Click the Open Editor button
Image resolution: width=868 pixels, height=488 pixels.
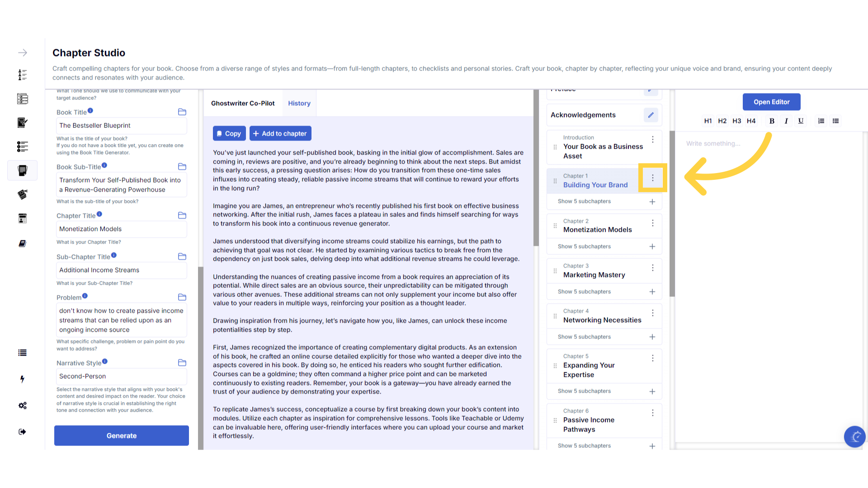pos(771,102)
